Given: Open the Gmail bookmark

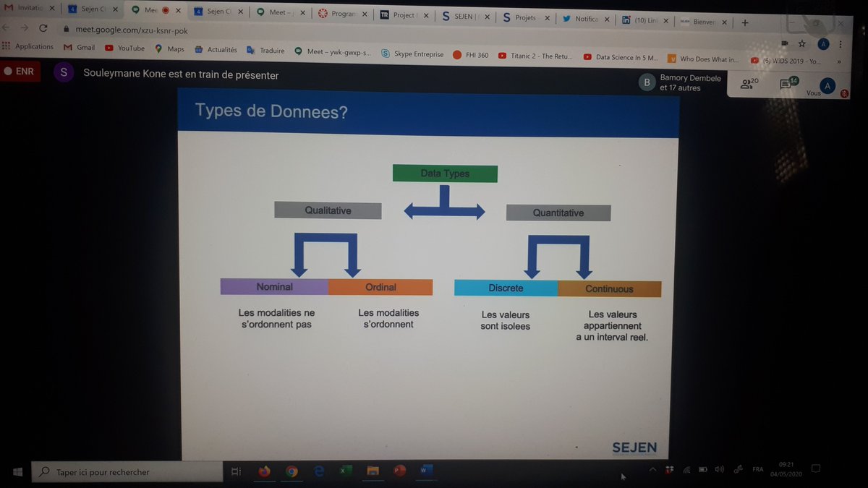Looking at the screenshot, I should (80, 48).
